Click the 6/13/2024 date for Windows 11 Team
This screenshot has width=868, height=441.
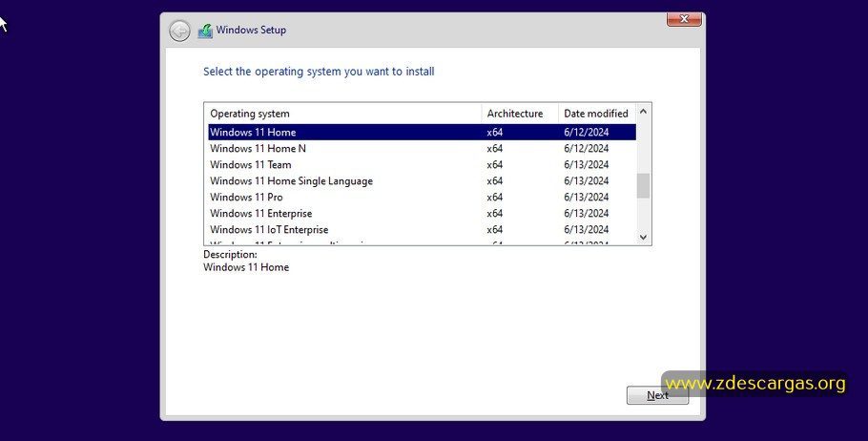pyautogui.click(x=587, y=164)
